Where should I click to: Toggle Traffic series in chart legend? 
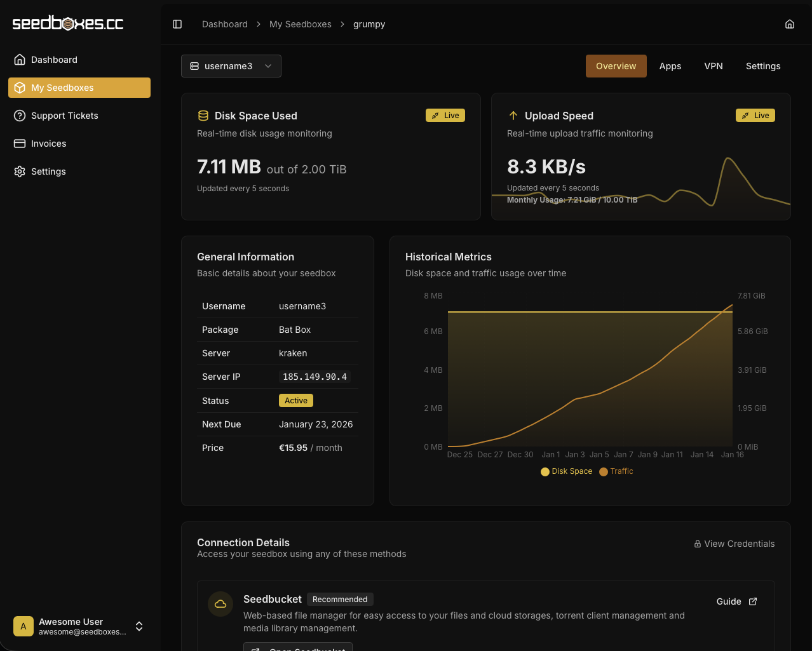pyautogui.click(x=616, y=471)
